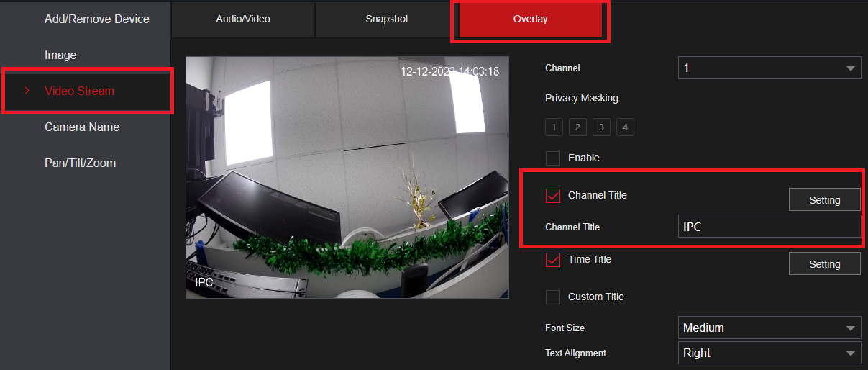Click the Privacy Masking label
868x370 pixels.
(582, 98)
